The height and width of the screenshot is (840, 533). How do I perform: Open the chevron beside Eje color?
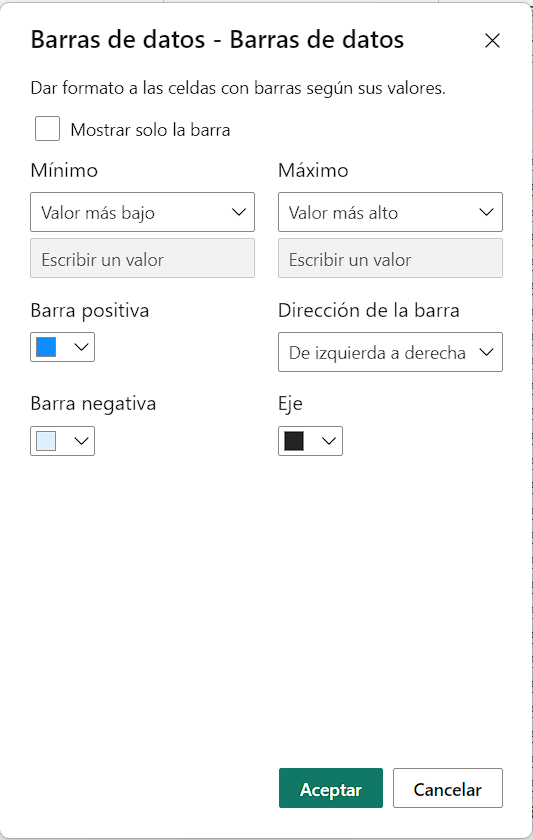click(x=328, y=441)
